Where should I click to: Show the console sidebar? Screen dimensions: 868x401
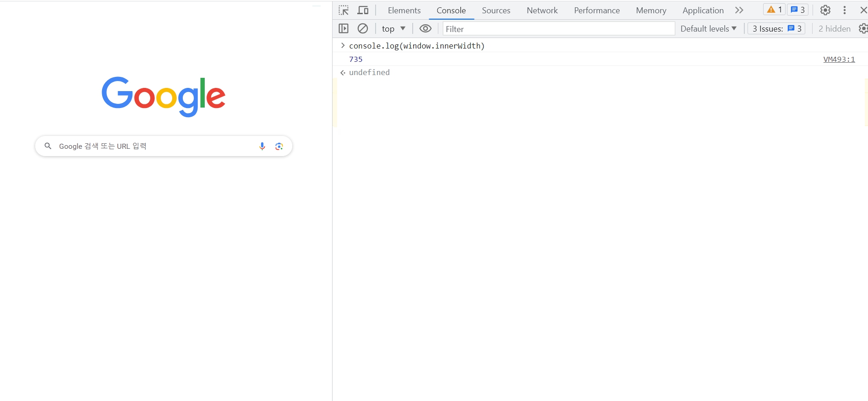[344, 28]
